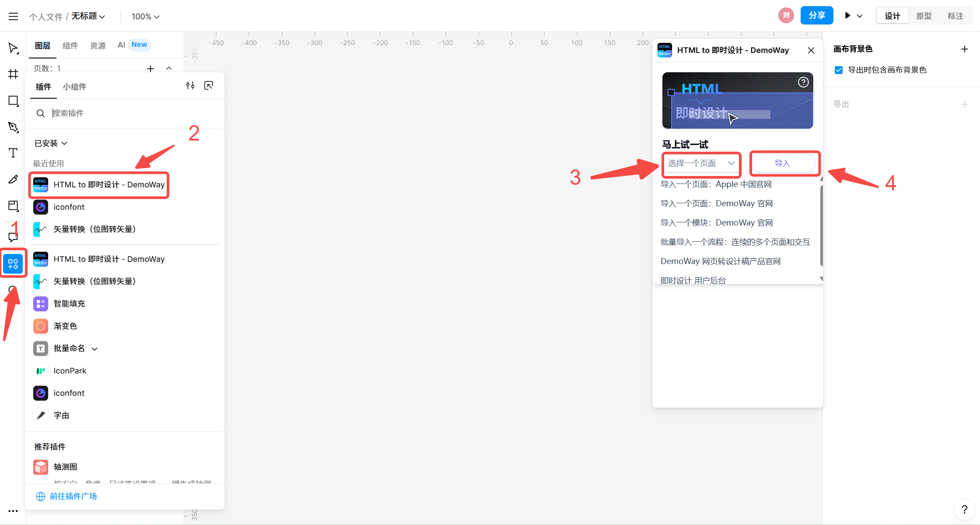This screenshot has width=980, height=525.
Task: Select the Slice tool icon
Action: [x=14, y=206]
